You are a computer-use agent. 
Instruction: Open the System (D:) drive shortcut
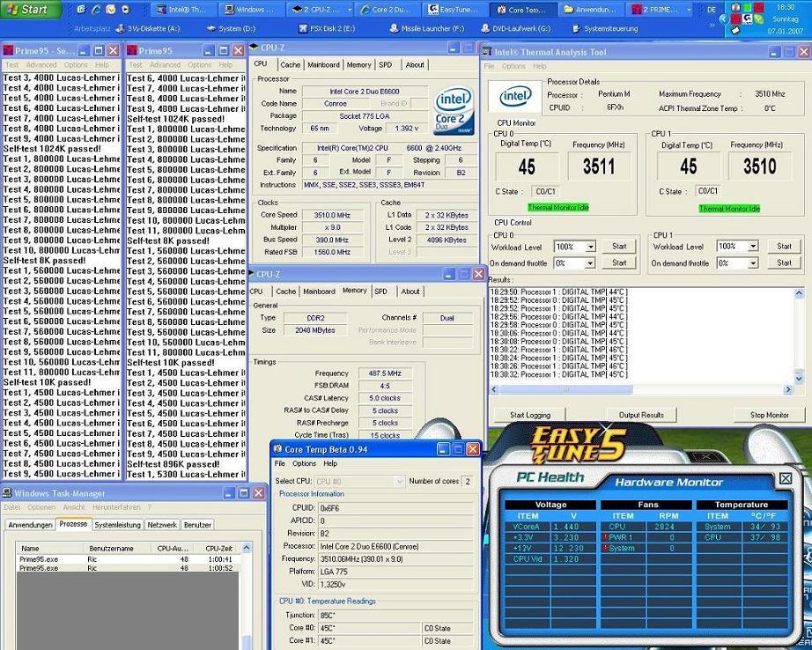[231, 28]
